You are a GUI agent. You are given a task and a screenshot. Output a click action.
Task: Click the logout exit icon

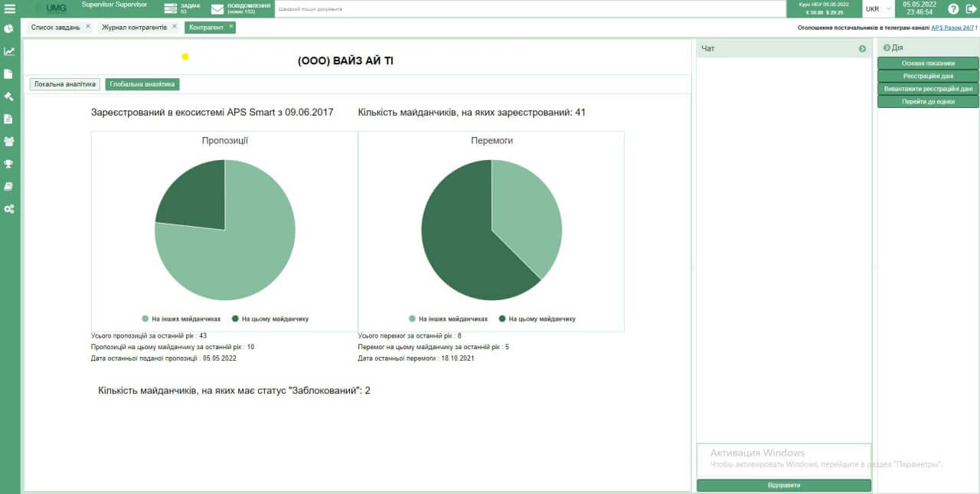point(969,9)
